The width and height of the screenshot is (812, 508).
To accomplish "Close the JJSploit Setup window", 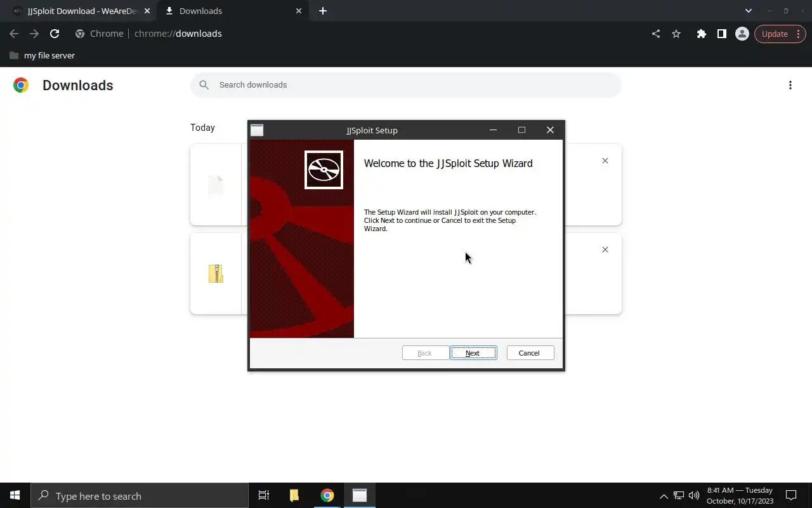I will click(x=550, y=130).
